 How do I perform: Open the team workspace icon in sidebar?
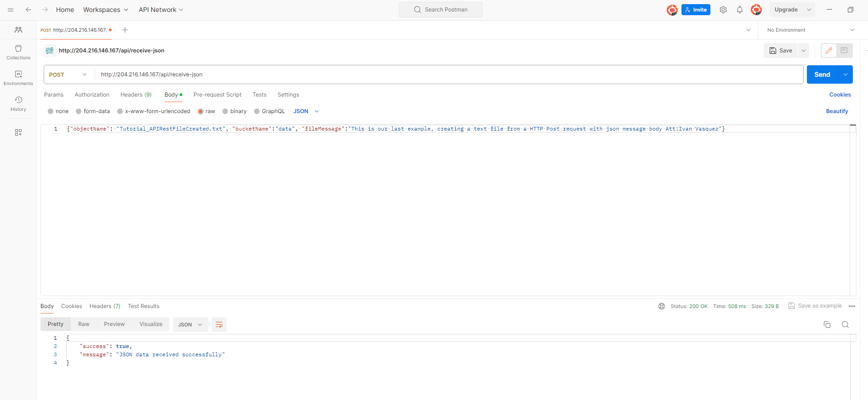pos(18,30)
